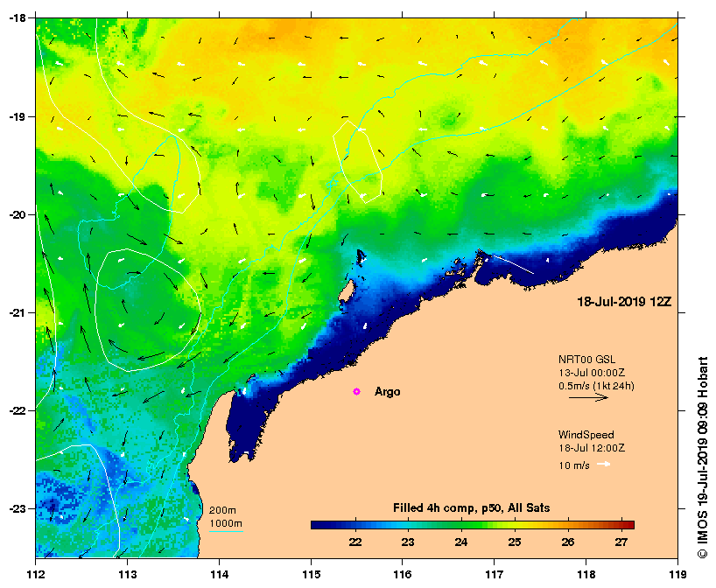Click the temperature colorbar
This screenshot has height=588, width=716.
(473, 525)
